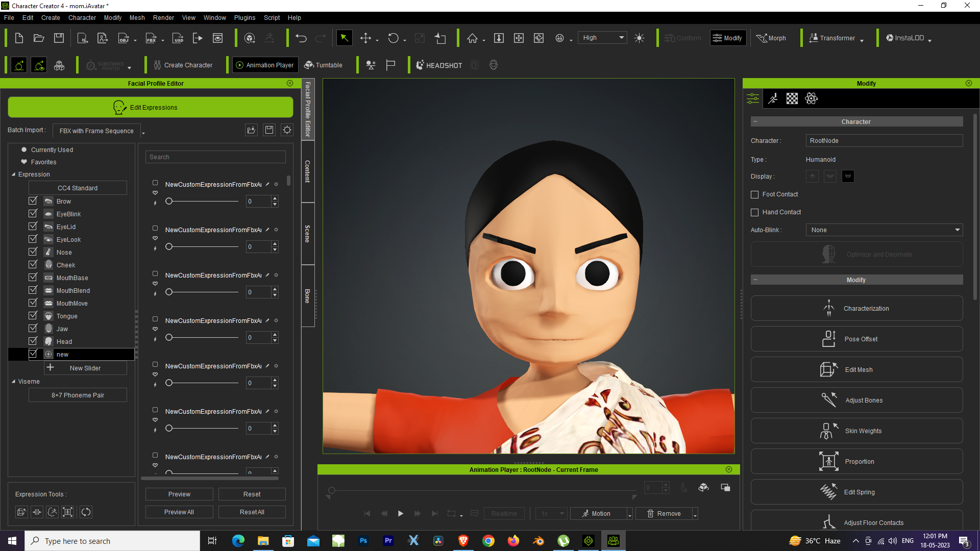Click the Animation Player timeline scrubber
Viewport: 980px width, 551px height.
tap(331, 491)
